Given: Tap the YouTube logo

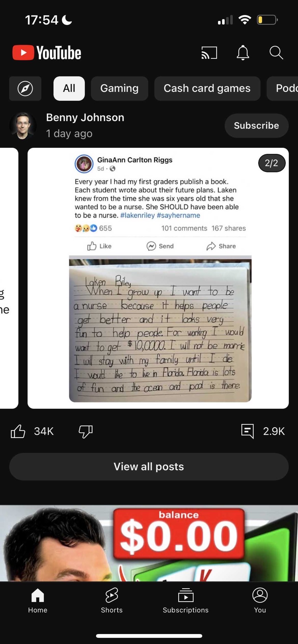Looking at the screenshot, I should [47, 53].
